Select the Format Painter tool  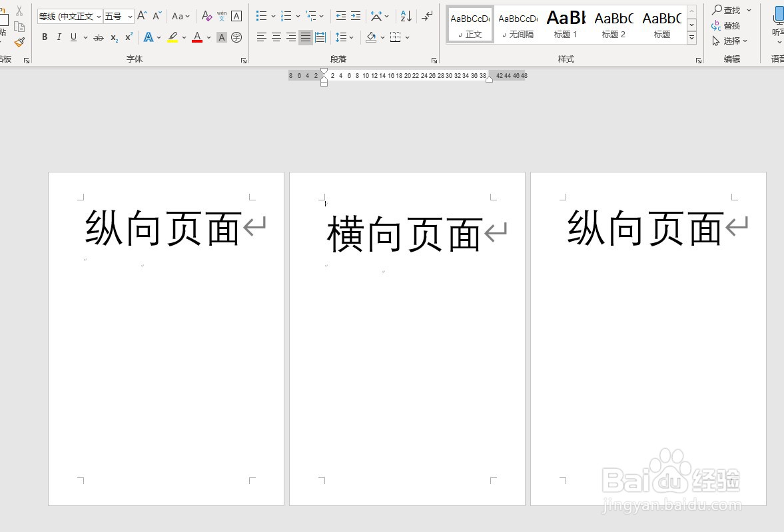pyautogui.click(x=19, y=41)
